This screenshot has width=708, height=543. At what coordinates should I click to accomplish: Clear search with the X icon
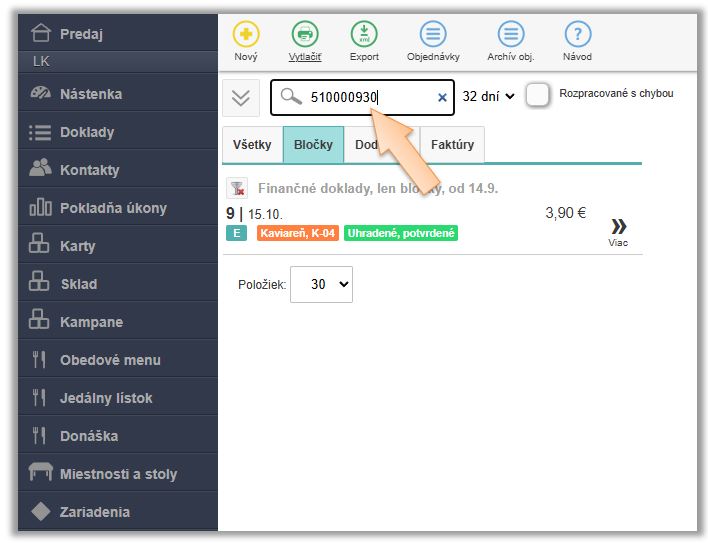coord(442,97)
